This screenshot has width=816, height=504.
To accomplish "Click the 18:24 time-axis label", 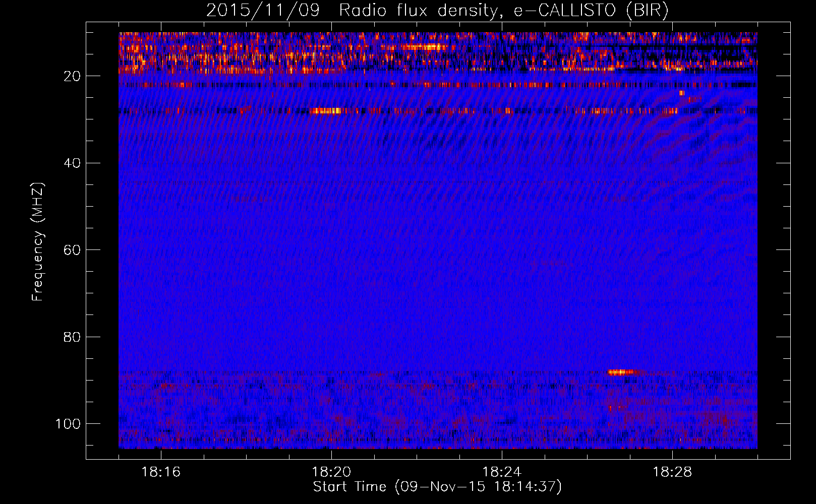I will tap(502, 472).
